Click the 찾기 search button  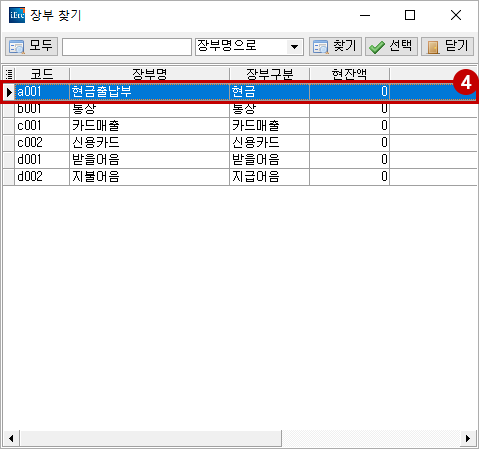coord(335,46)
